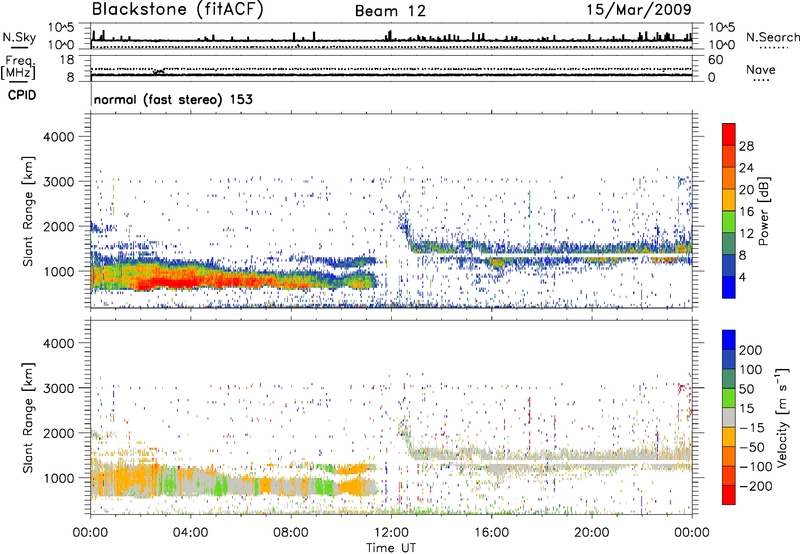Viewport: 800px width, 554px height.
Task: Click the "Slant Range [km]" label of the power panel
Action: 29,211
